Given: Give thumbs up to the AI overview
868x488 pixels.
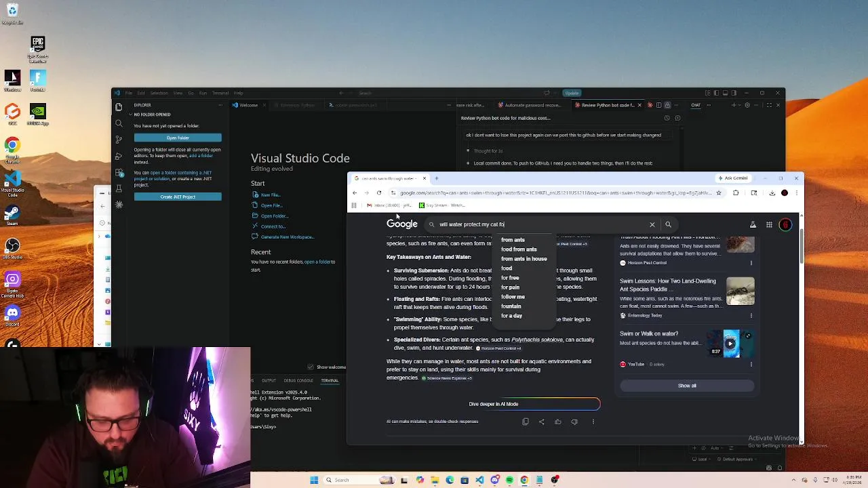Looking at the screenshot, I should pos(558,422).
